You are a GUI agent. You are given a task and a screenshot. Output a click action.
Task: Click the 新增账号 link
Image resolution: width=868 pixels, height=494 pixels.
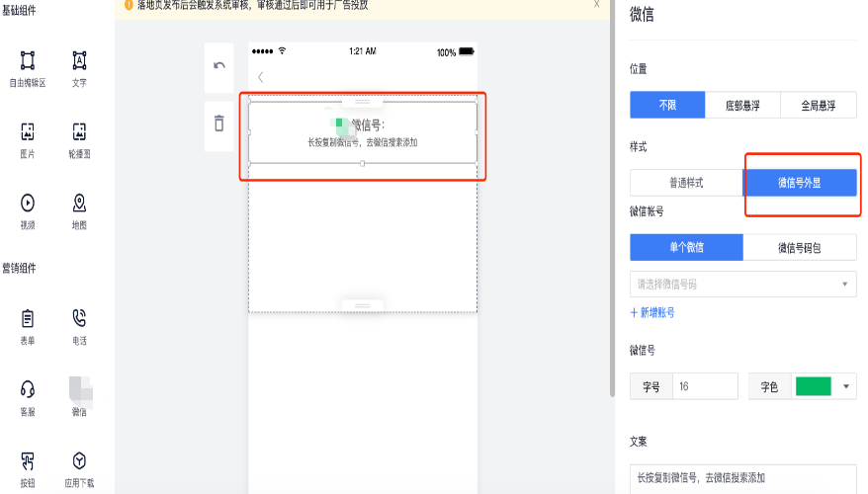point(652,312)
